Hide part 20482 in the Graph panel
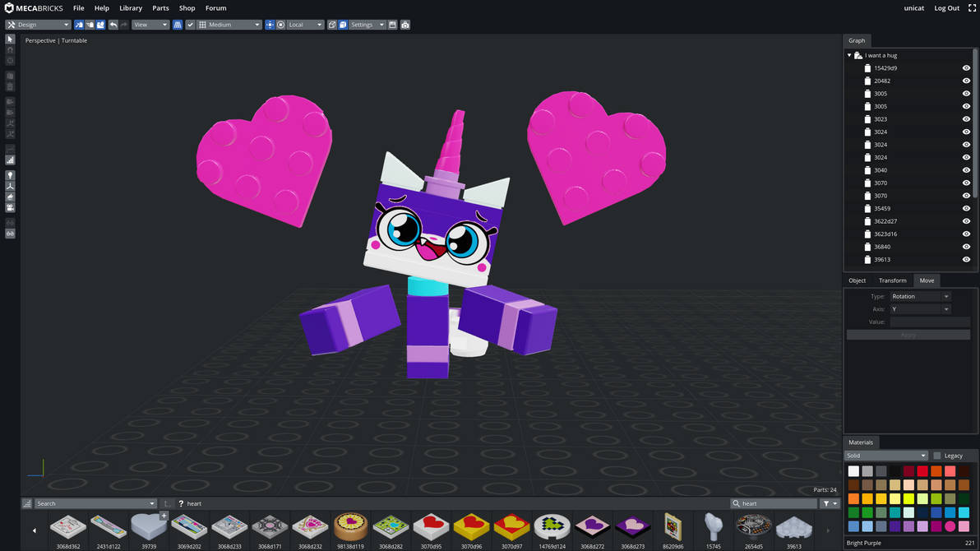 pos(968,81)
